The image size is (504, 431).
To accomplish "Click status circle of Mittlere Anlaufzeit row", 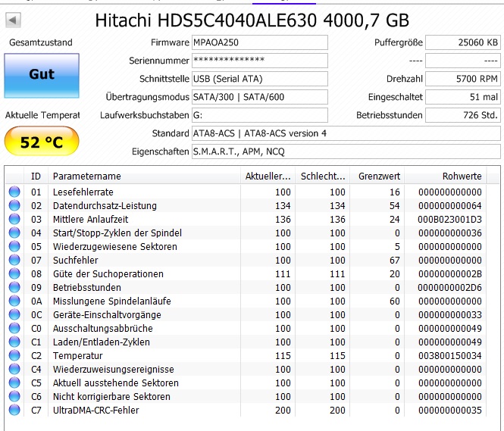I will pos(14,219).
